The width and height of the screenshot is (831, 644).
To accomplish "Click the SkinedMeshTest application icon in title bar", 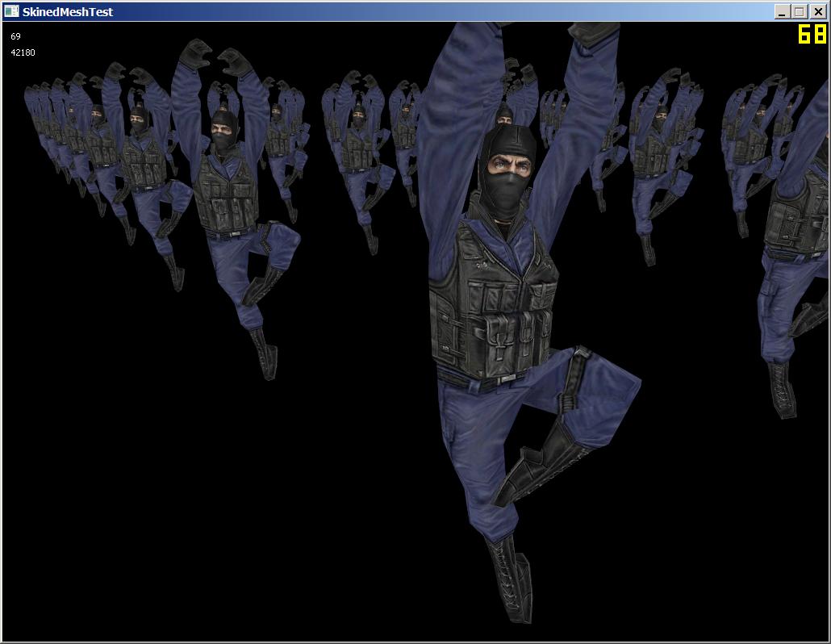I will click(x=11, y=11).
